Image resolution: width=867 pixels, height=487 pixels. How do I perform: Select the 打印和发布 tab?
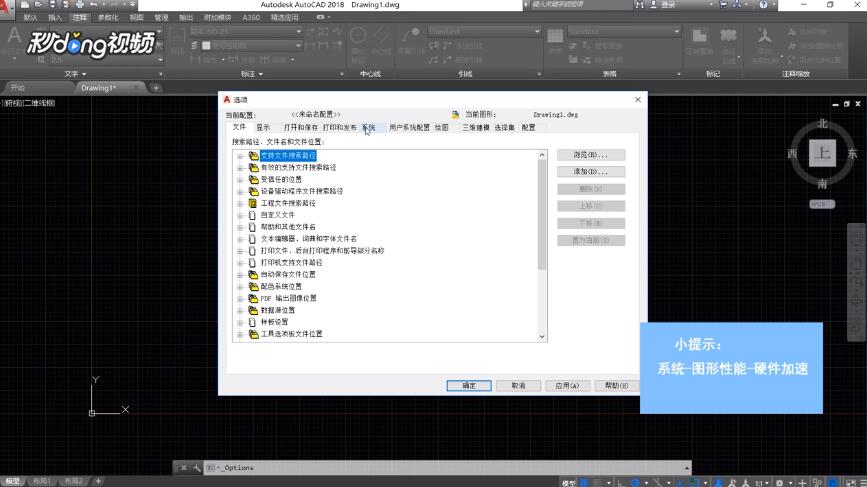point(340,128)
